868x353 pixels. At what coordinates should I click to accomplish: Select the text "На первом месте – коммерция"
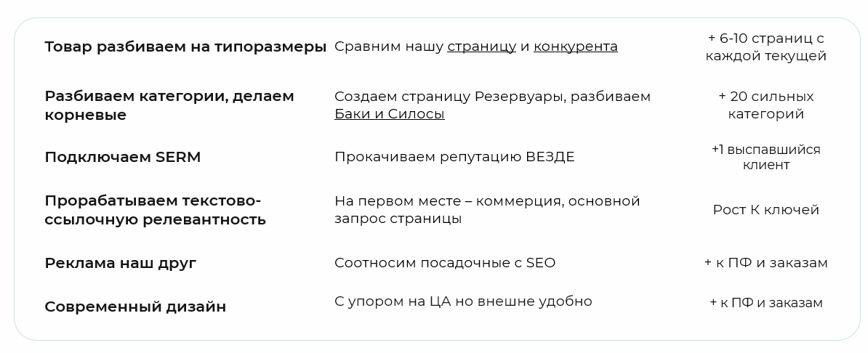pos(448,200)
